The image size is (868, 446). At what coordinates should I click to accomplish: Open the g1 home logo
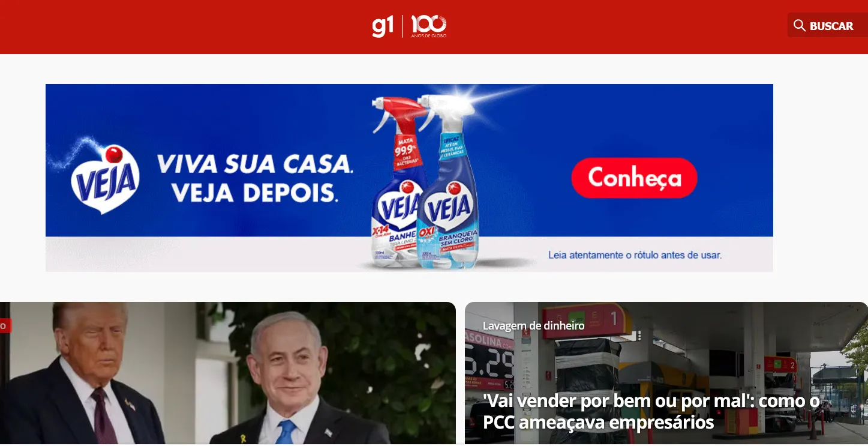tap(383, 26)
